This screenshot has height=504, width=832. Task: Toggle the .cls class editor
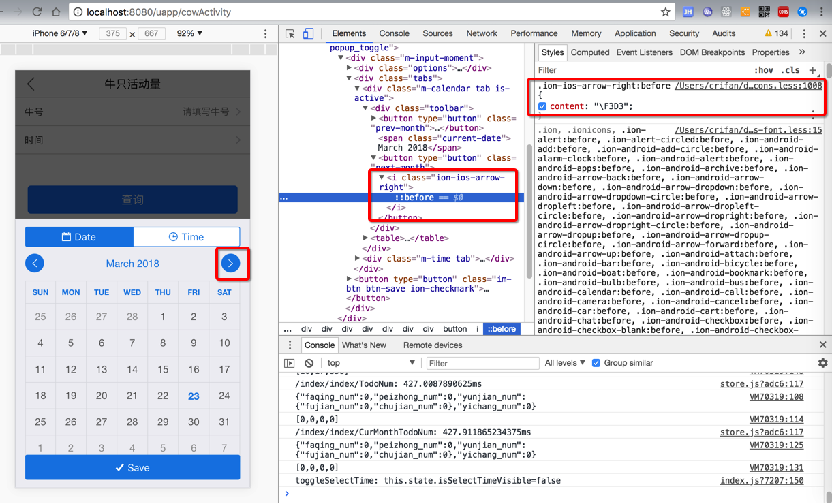coord(790,69)
